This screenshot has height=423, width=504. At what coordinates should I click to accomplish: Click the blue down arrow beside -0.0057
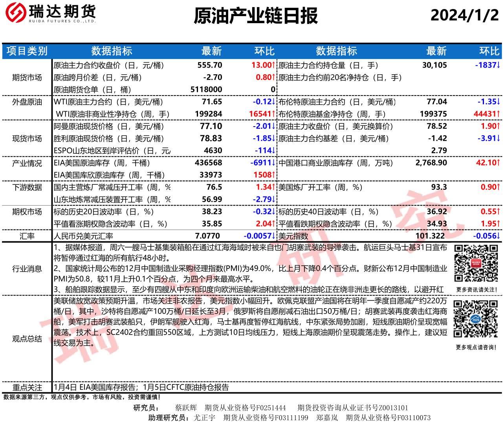point(274,236)
